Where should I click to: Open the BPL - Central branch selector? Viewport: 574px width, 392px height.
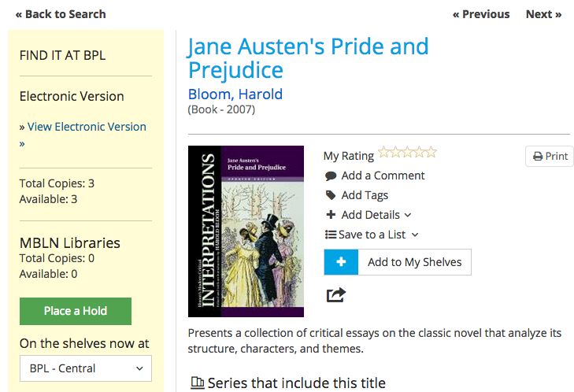tap(86, 368)
